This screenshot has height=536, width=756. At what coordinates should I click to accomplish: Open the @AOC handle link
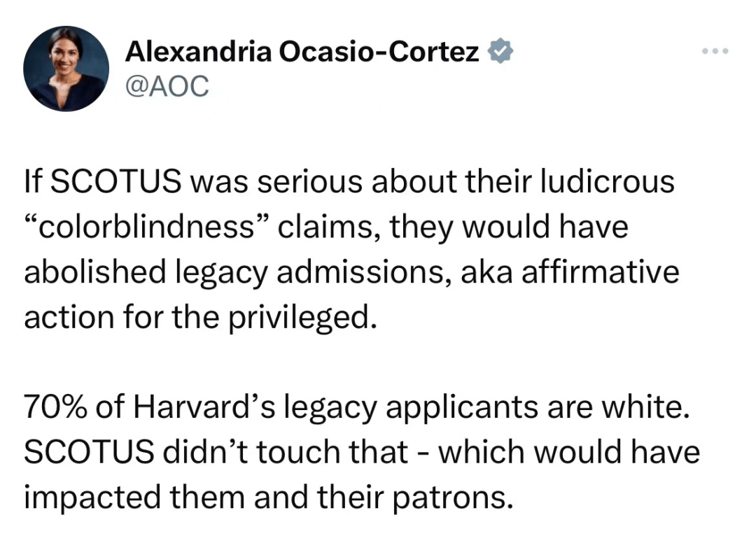167,87
